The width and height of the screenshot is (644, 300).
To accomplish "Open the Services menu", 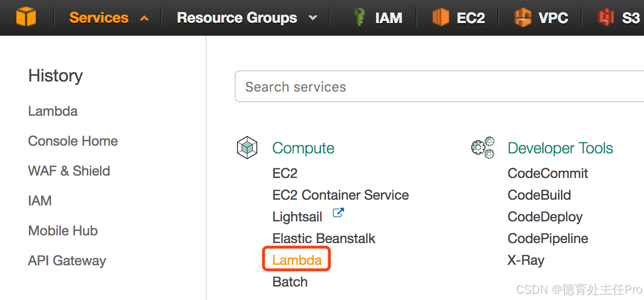I will (99, 18).
